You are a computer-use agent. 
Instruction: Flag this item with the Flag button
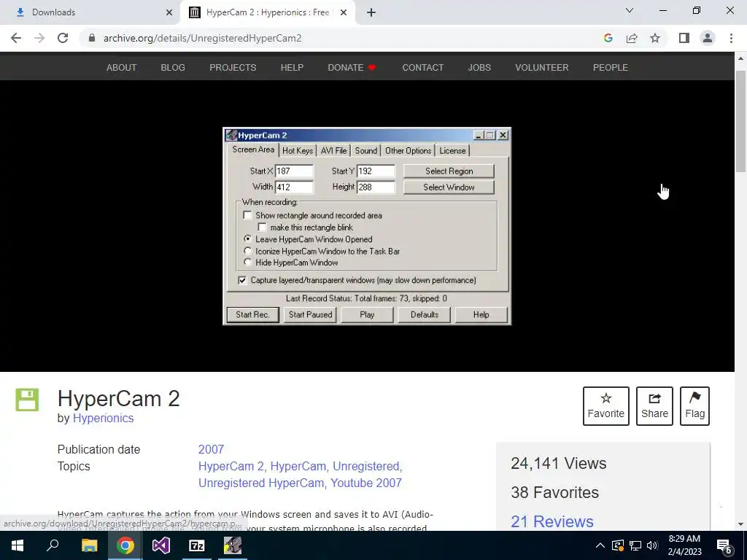click(695, 406)
